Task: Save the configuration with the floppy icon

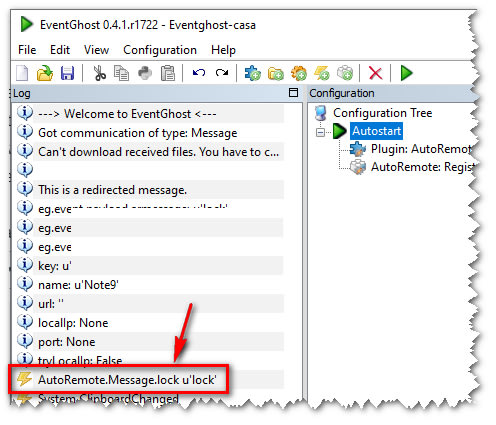Action: point(67,73)
